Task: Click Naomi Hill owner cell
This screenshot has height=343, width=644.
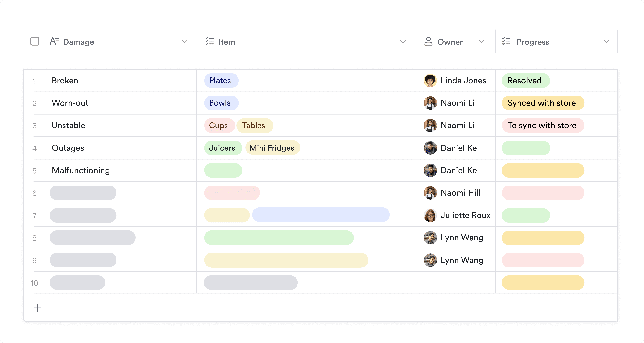Action: (460, 193)
